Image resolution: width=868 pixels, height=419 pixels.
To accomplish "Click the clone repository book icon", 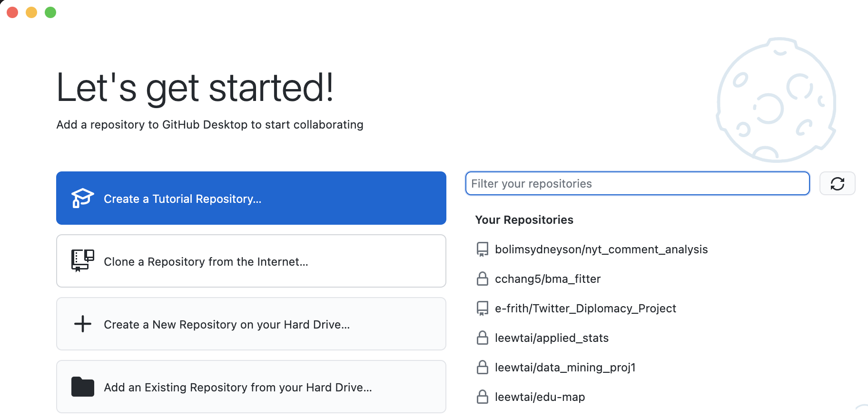I will click(82, 260).
